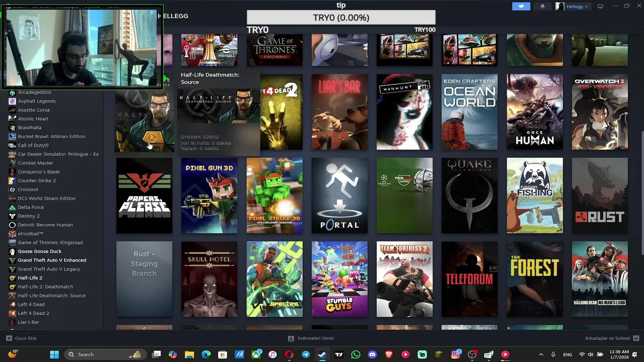The height and width of the screenshot is (362, 644).
Task: Open the Once Human game tile
Action: (535, 112)
